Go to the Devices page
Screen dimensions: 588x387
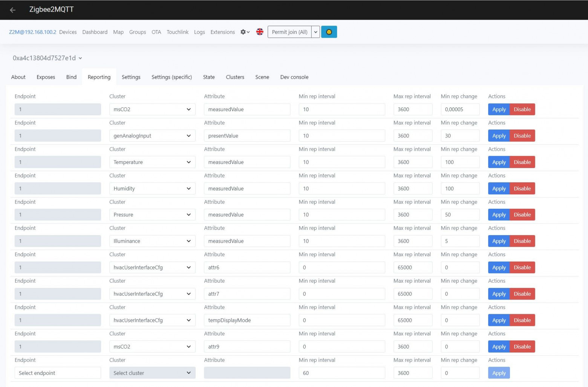pyautogui.click(x=68, y=32)
